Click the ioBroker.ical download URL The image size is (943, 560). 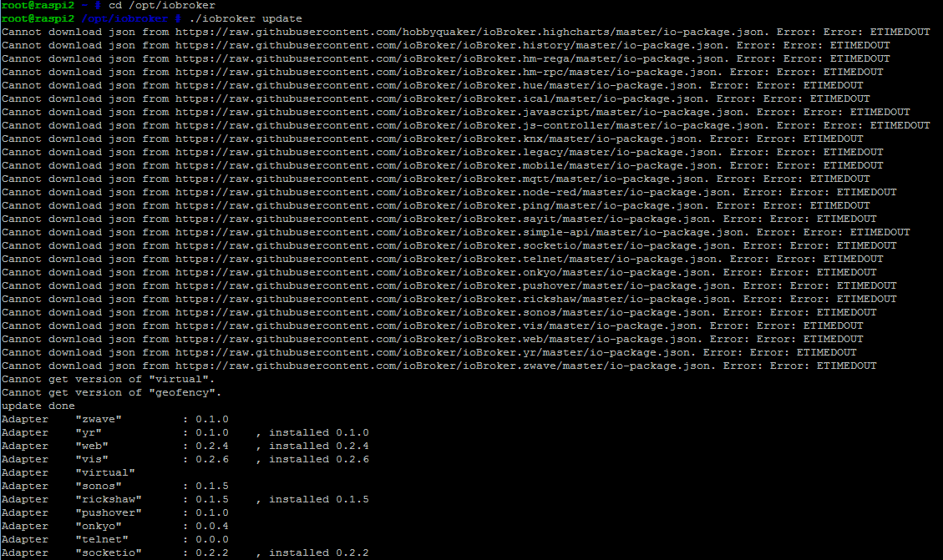[439, 98]
